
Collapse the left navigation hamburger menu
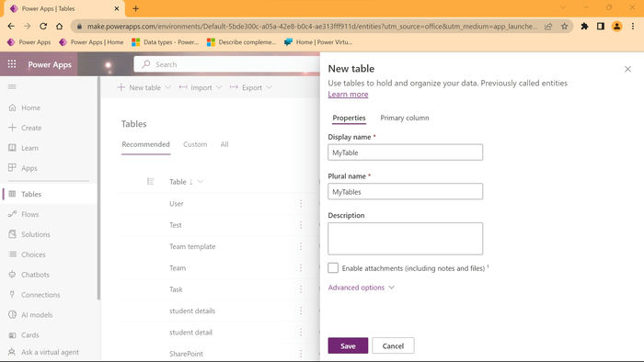coord(12,87)
